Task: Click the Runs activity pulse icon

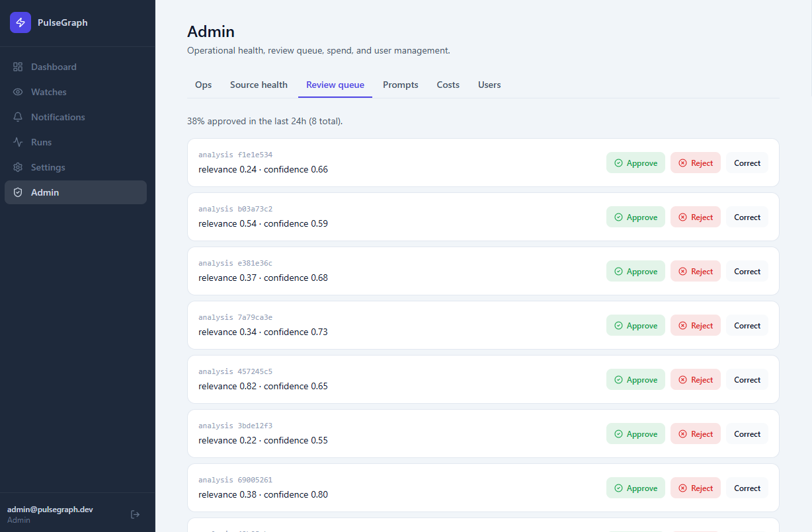Action: pos(18,142)
